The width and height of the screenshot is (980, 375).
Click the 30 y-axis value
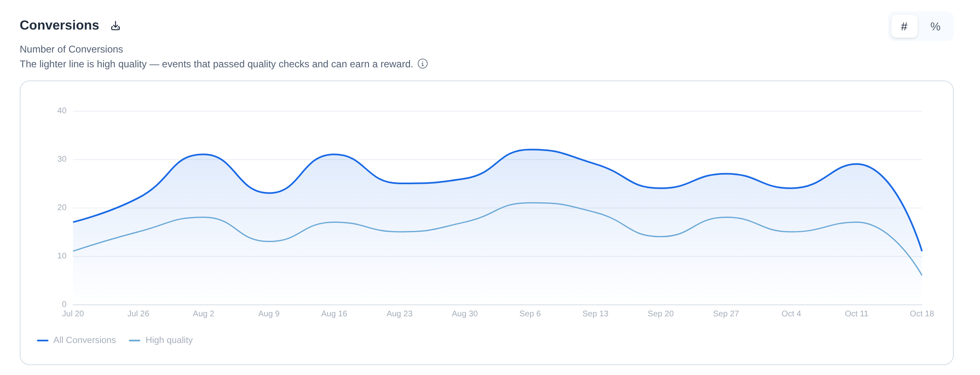click(62, 159)
